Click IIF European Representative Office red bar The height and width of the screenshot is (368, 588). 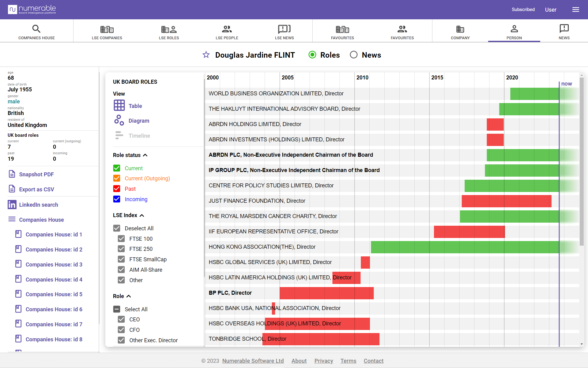tap(469, 232)
